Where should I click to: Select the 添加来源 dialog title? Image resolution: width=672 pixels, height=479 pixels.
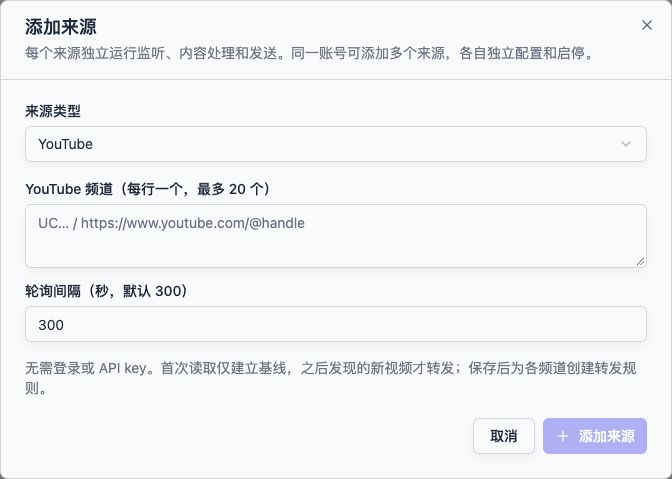(61, 27)
